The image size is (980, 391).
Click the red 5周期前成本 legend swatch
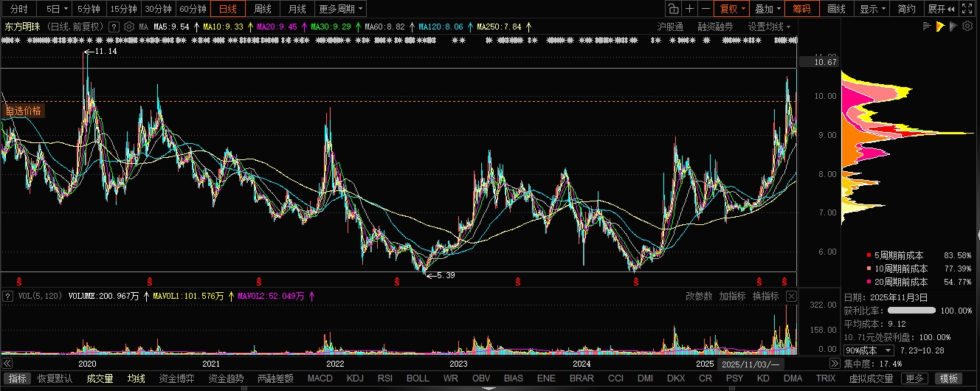point(868,255)
